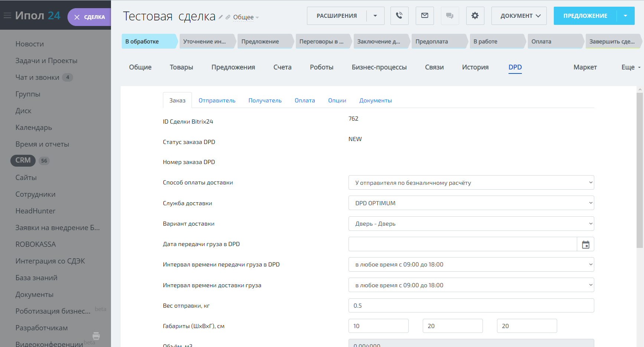Switch to the Роботы tab
This screenshot has height=347, width=644.
pyautogui.click(x=321, y=67)
